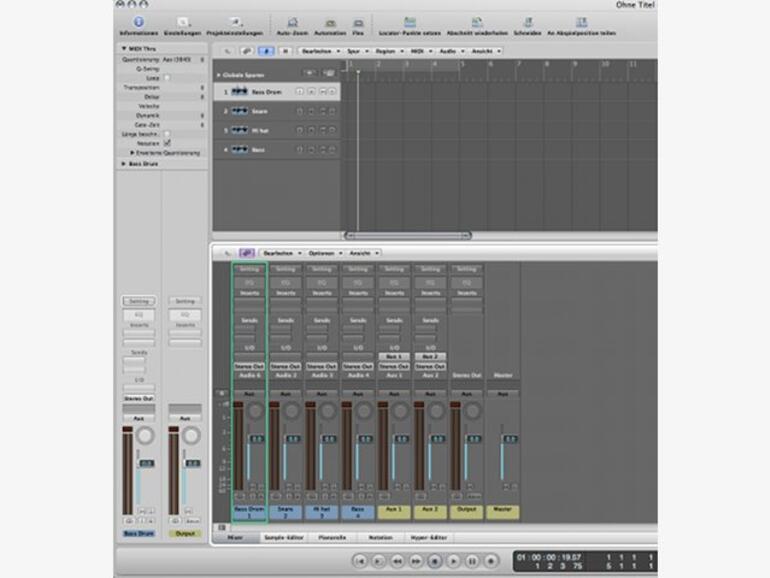Uncheck the Neuraten checkbox
Viewport: 770px width, 578px height.
[x=167, y=142]
